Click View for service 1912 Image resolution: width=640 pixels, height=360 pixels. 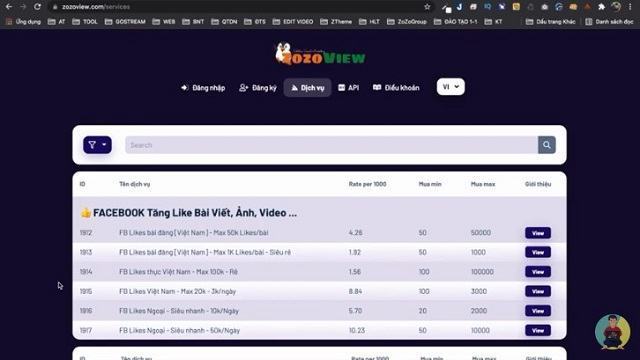click(538, 233)
